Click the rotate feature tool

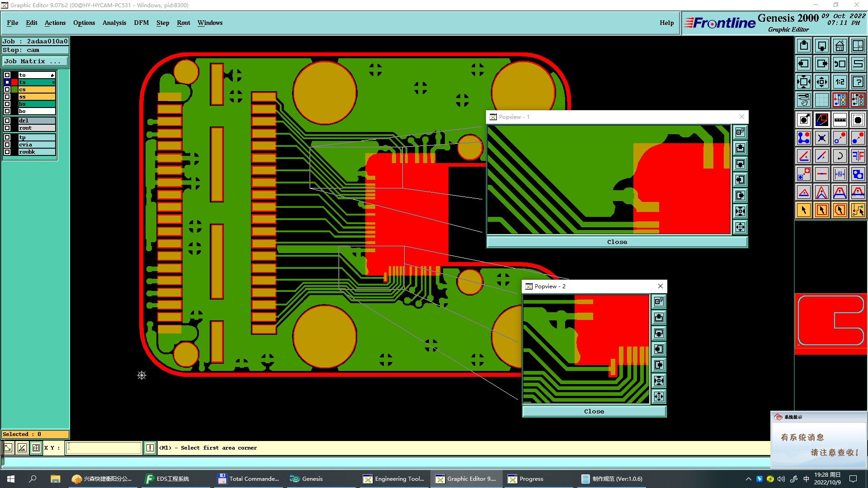pyautogui.click(x=840, y=156)
